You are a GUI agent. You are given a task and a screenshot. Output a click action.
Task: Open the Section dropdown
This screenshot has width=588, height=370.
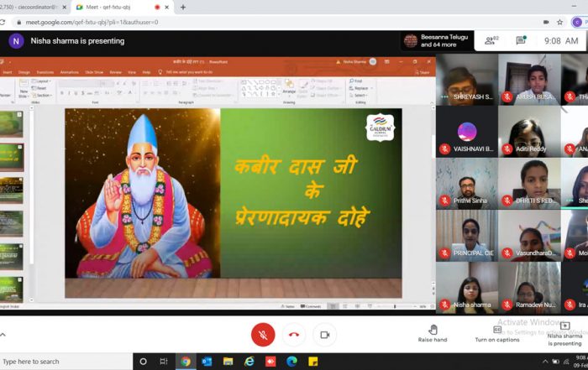pyautogui.click(x=42, y=96)
